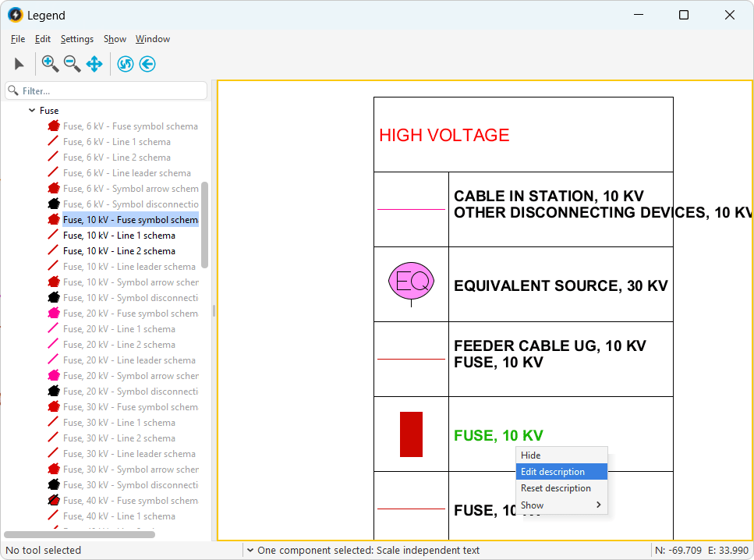Click the zoom in magnifier icon
The height and width of the screenshot is (560, 754).
[x=50, y=64]
